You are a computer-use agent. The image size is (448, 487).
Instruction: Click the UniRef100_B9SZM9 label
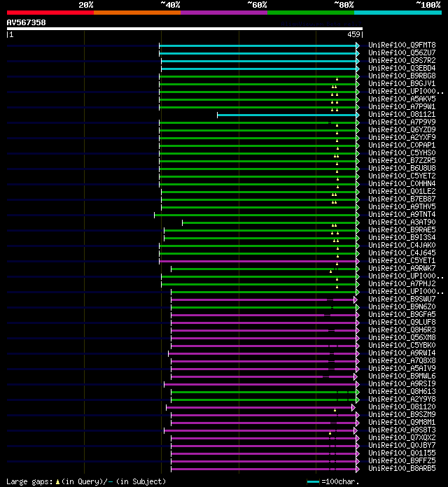(x=402, y=415)
